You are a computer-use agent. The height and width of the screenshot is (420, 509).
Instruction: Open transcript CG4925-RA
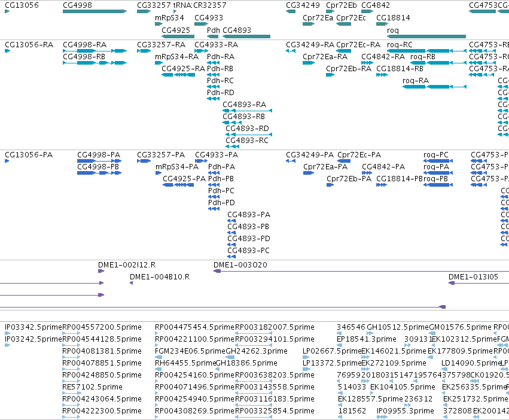tap(183, 69)
